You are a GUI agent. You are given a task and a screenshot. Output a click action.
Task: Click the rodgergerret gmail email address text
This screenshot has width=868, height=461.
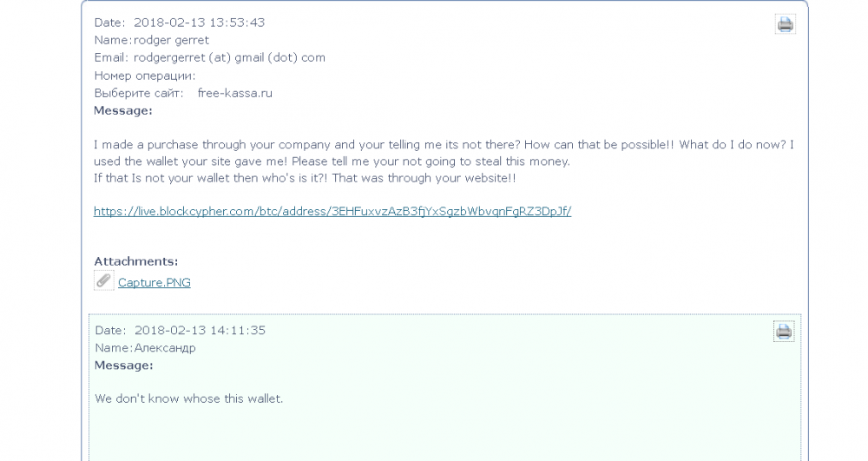(229, 57)
